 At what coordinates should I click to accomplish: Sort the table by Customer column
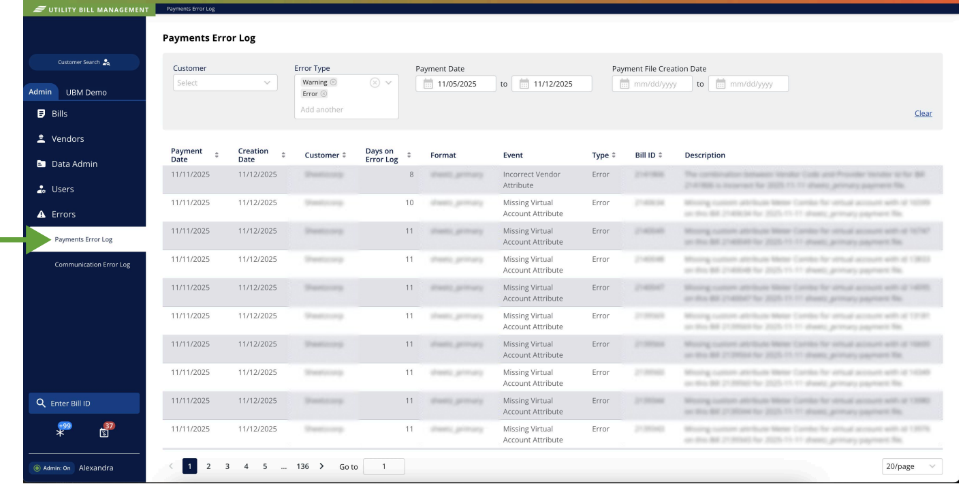point(345,155)
